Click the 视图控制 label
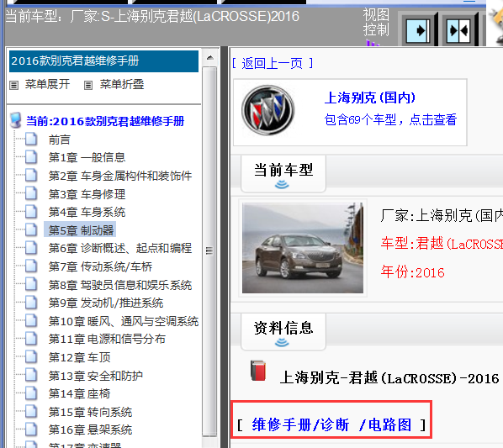Screen dimensions: 503x448 pos(376,23)
